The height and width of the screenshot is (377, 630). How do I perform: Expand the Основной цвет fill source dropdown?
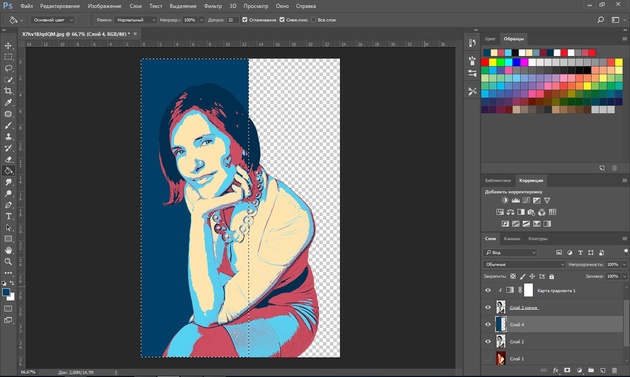(53, 20)
